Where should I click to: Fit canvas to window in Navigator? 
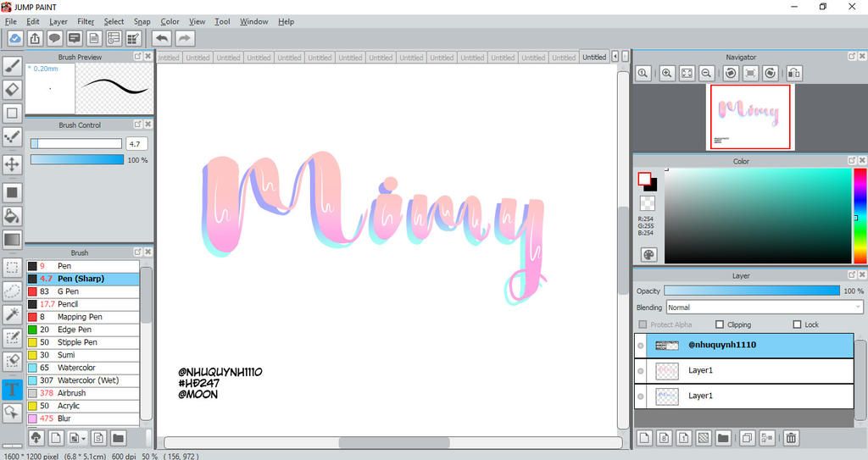coord(687,73)
